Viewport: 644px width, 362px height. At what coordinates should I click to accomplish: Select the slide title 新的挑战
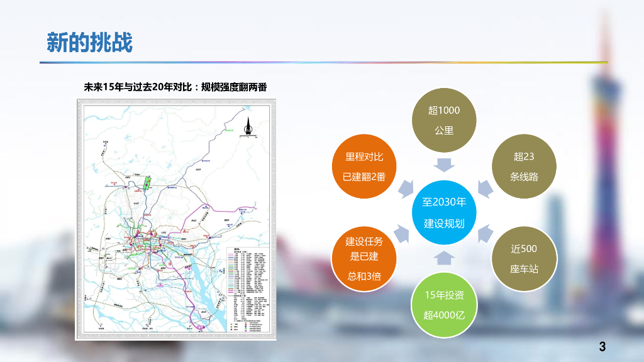tap(89, 42)
